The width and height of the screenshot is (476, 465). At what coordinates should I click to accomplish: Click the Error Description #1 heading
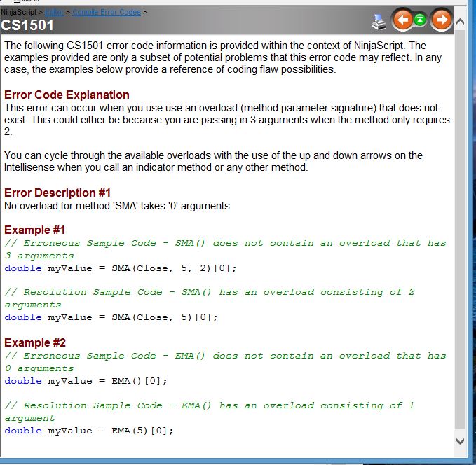click(57, 193)
